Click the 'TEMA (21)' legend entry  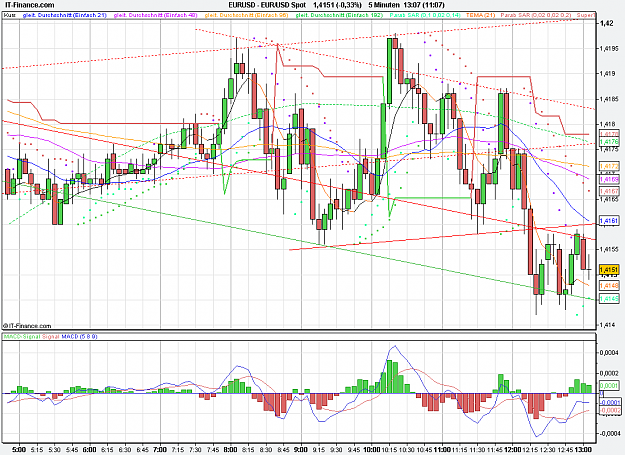pos(480,15)
